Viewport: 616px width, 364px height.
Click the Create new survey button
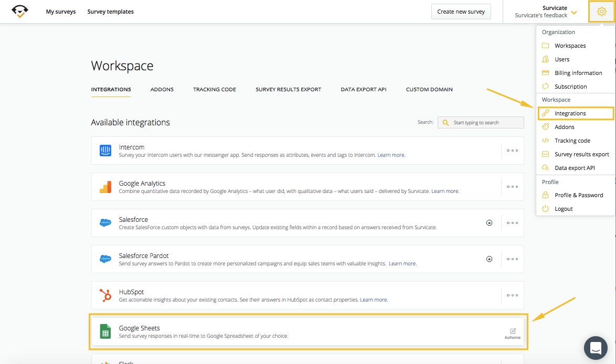461,12
